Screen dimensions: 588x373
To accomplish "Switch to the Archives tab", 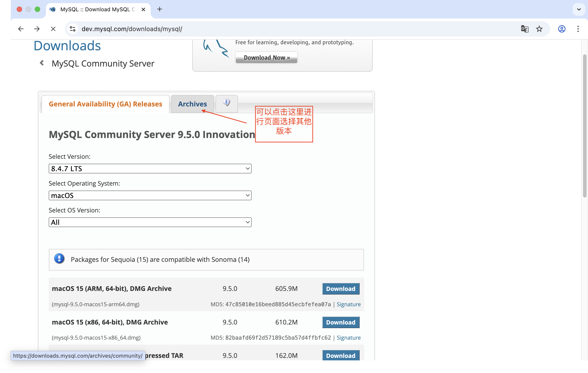I will click(192, 104).
